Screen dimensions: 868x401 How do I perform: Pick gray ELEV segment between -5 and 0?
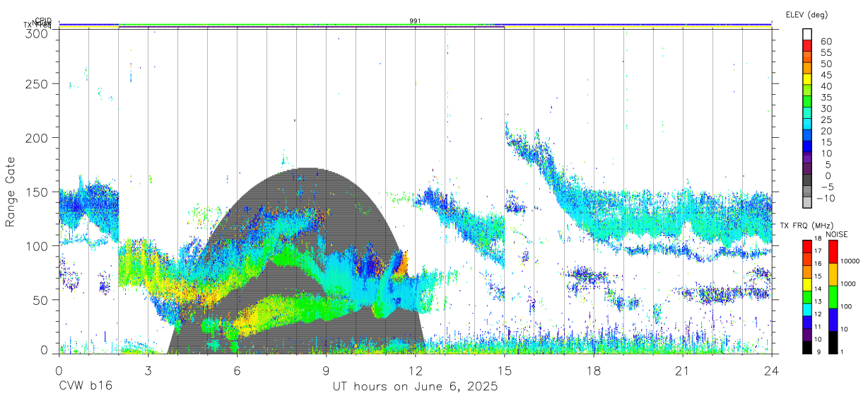click(807, 178)
